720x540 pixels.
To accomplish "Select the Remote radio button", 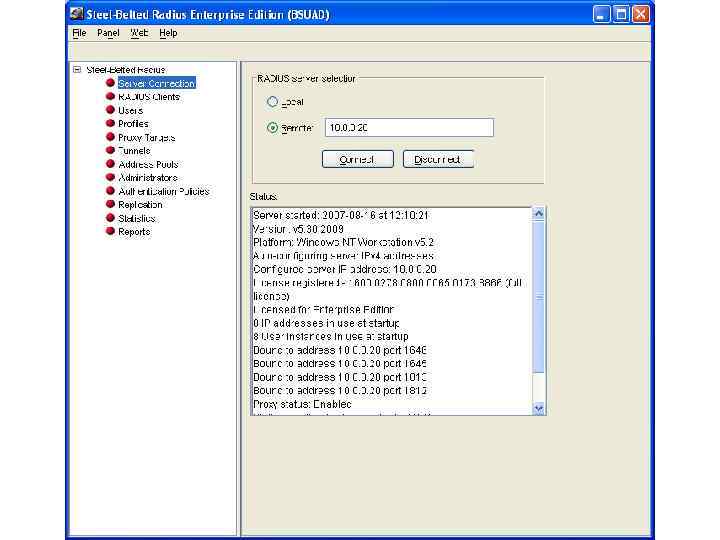I will [x=272, y=128].
